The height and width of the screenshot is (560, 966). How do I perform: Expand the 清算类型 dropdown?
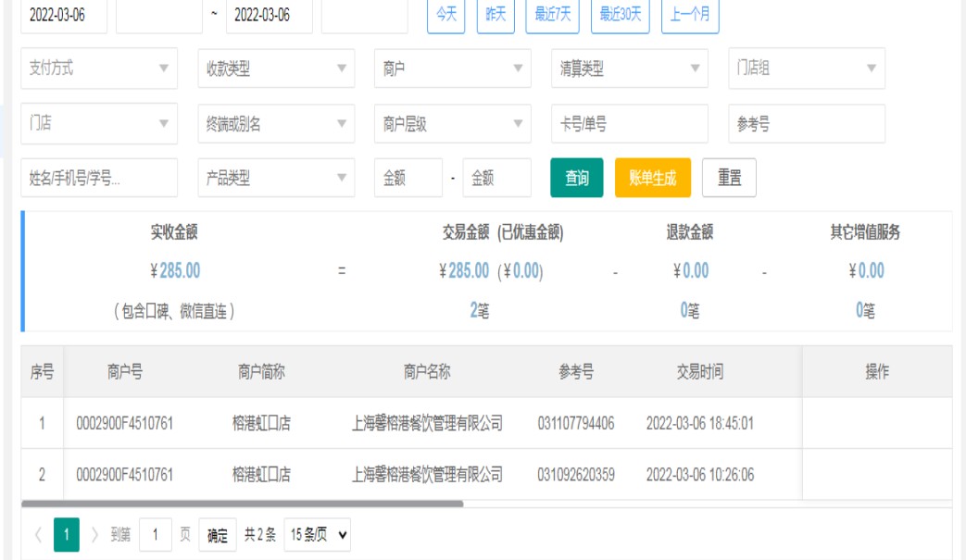coord(629,68)
